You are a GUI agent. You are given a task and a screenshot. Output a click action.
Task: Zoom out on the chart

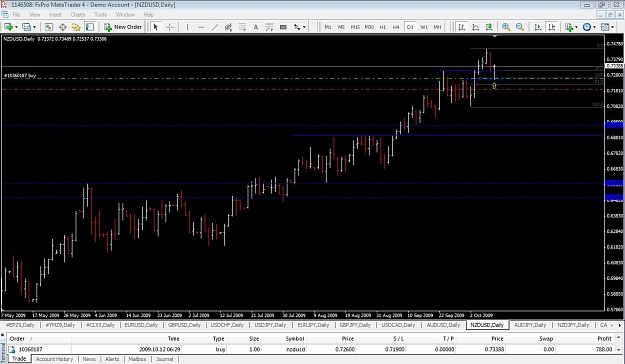(x=520, y=27)
